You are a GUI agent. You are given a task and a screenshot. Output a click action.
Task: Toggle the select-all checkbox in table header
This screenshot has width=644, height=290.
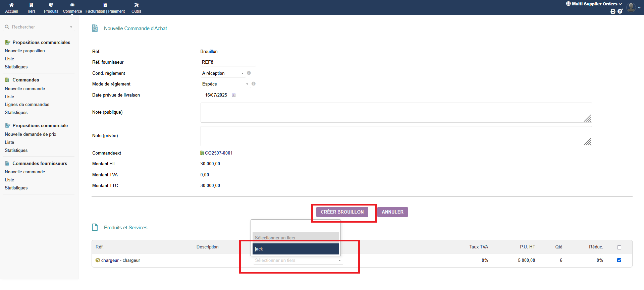click(619, 247)
